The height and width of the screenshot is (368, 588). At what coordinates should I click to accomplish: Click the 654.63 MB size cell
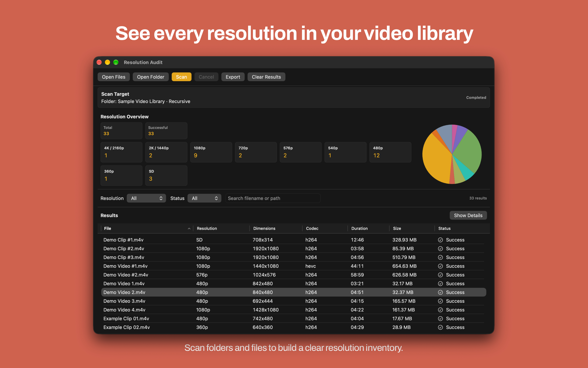point(404,266)
